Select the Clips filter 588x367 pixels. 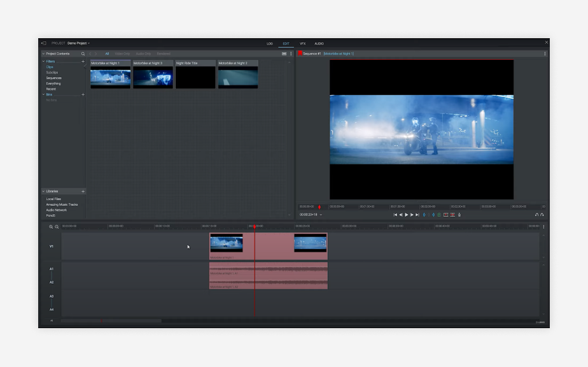point(50,67)
